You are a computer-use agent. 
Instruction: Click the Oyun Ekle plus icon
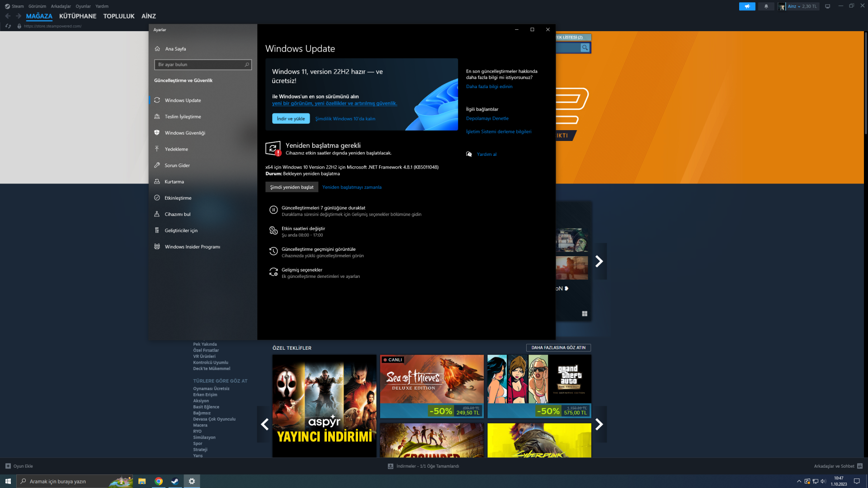click(x=8, y=466)
